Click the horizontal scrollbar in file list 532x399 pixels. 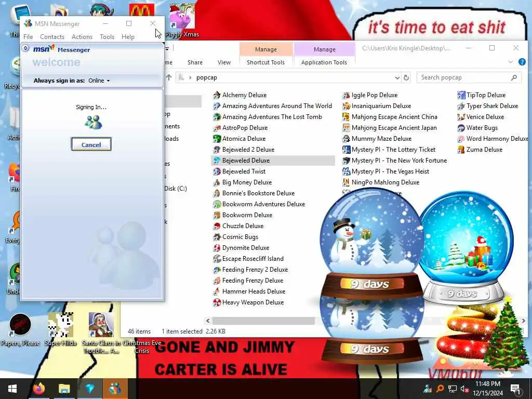point(263,321)
